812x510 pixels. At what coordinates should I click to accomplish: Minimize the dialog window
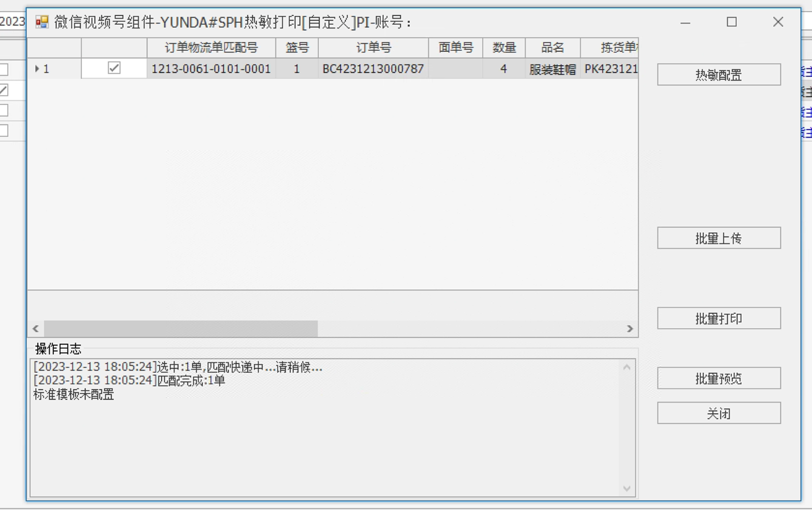685,22
